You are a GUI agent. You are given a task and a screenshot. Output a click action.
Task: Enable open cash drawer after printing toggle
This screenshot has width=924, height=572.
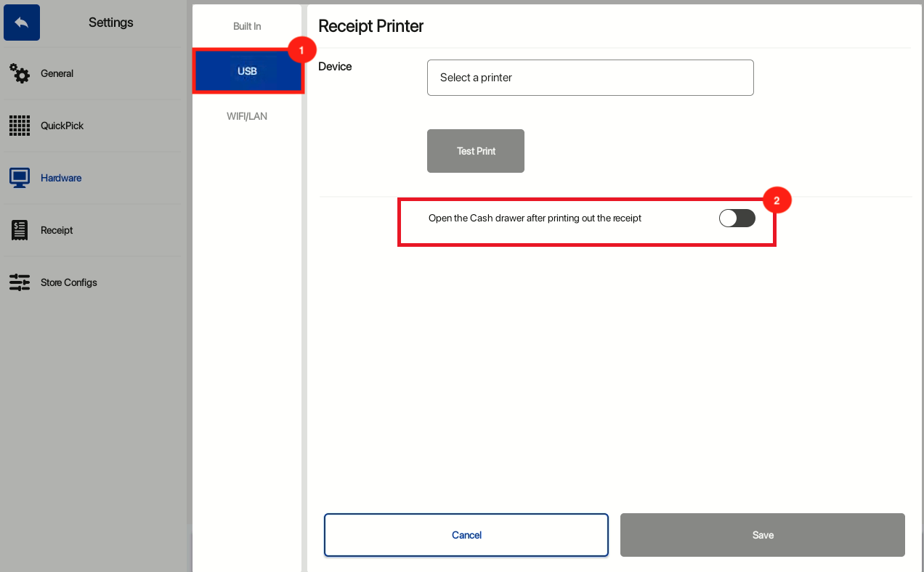click(x=737, y=218)
